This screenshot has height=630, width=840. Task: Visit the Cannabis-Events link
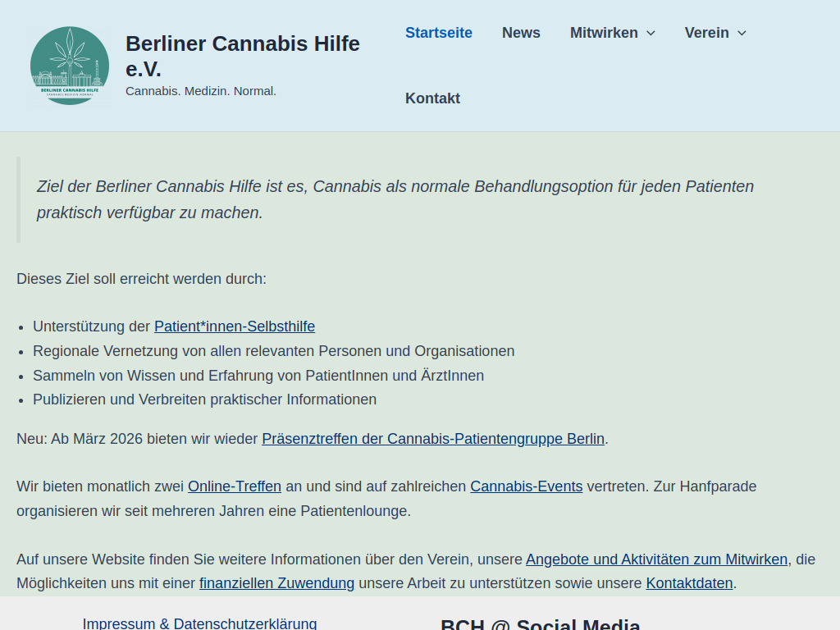pos(526,486)
